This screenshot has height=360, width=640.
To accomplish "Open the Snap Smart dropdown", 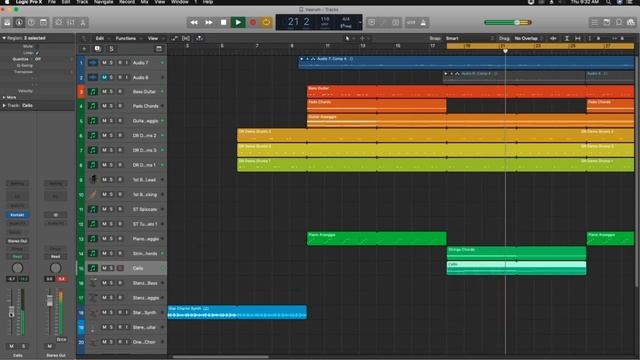I will [469, 38].
